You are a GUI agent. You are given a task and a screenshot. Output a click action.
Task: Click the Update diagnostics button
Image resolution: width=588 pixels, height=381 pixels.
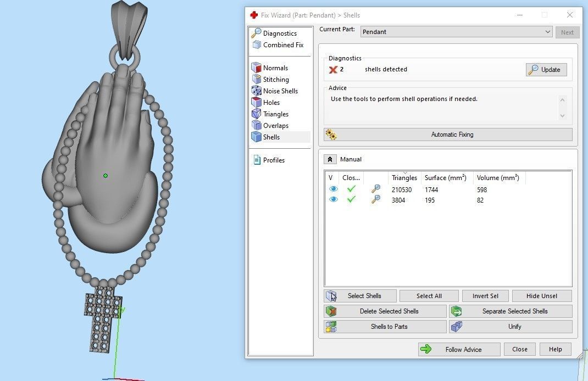click(546, 70)
